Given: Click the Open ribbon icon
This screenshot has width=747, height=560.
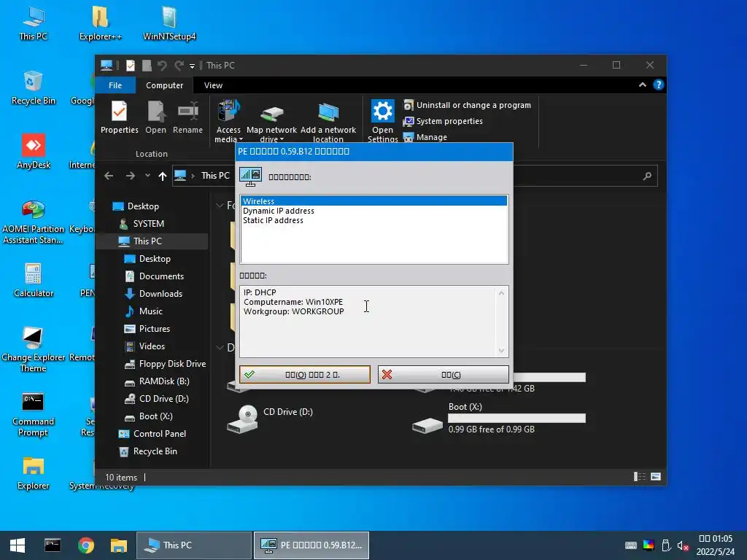Looking at the screenshot, I should point(156,117).
